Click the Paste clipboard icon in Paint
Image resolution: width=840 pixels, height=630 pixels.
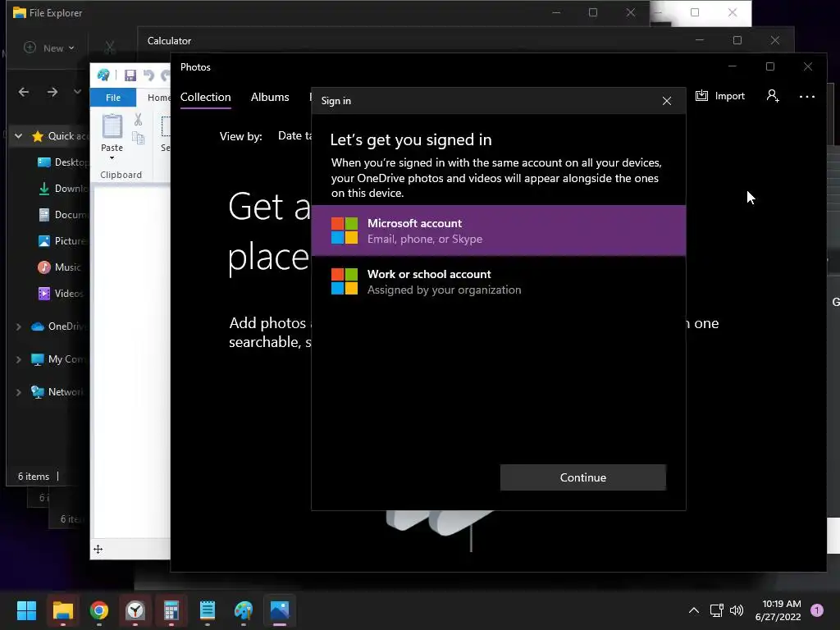coord(112,126)
